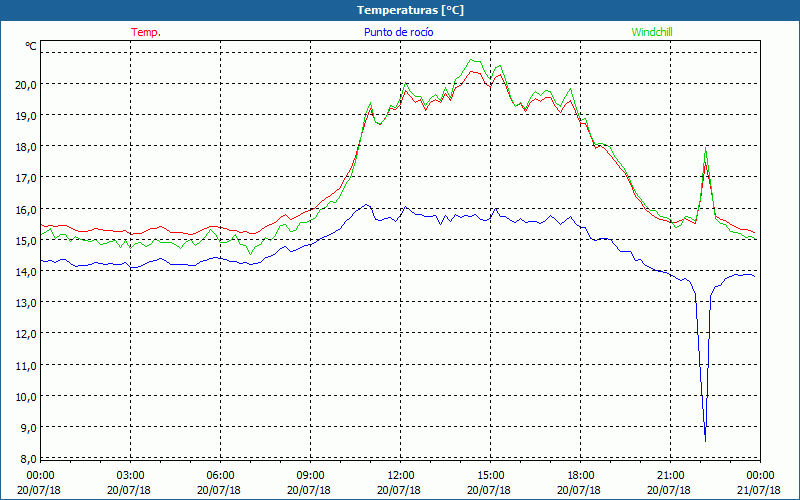This screenshot has width=800, height=500.
Task: Click the 8,0 y-axis value
Action: (x=28, y=459)
